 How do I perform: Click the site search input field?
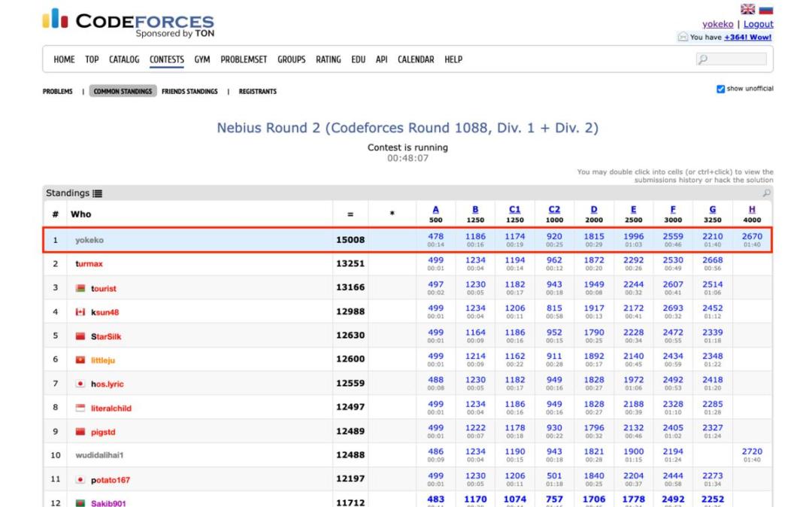click(x=732, y=59)
